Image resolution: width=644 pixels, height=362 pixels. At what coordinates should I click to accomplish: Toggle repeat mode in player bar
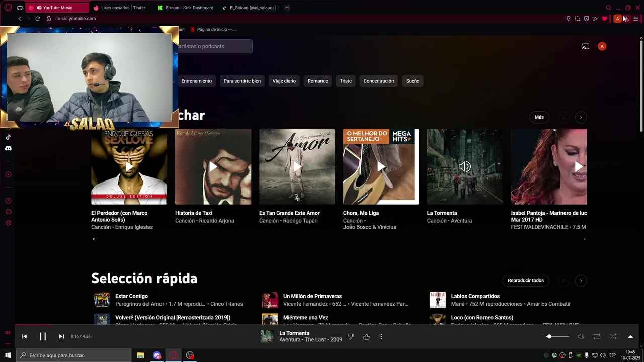click(597, 336)
